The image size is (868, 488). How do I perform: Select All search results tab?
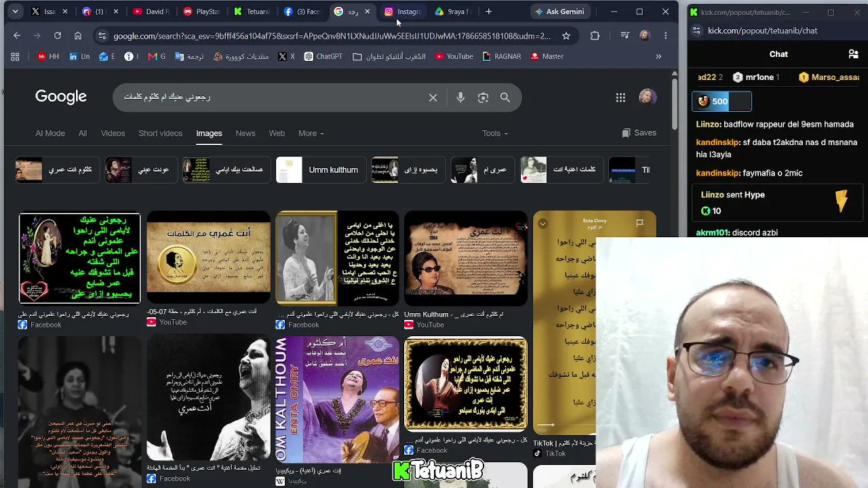point(83,134)
